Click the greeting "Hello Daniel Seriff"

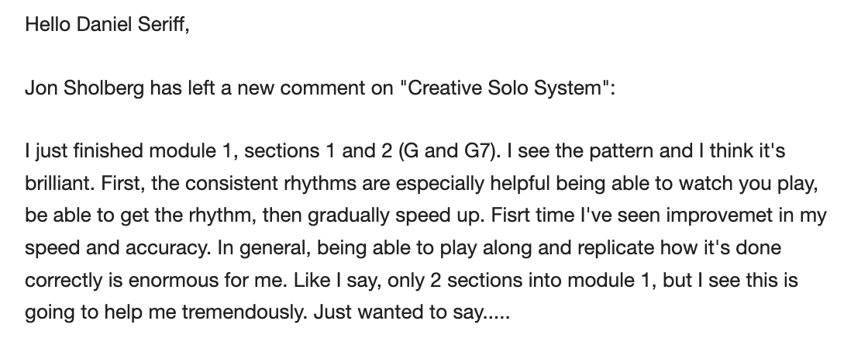click(x=106, y=25)
